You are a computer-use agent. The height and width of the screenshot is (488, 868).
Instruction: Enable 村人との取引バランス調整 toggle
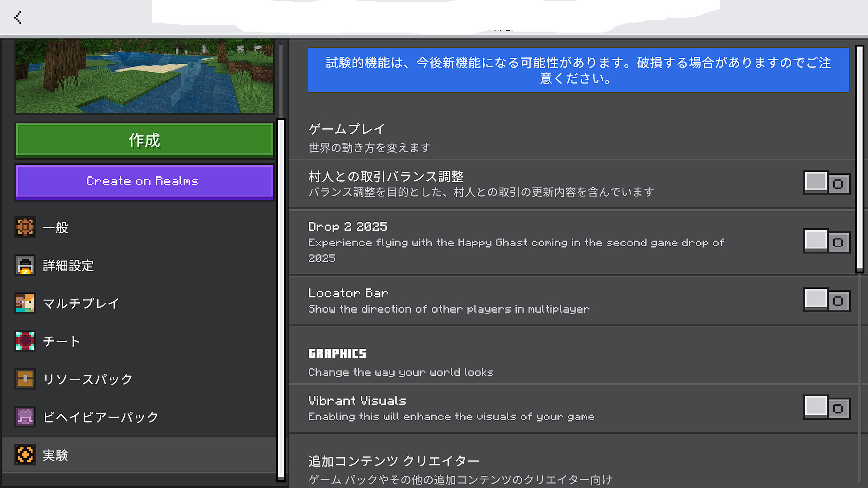pos(826,183)
